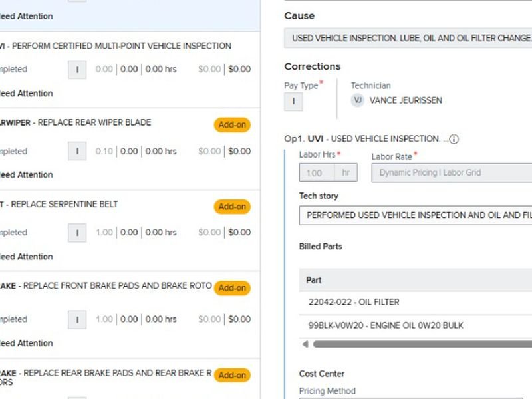Viewport: 532px width, 399px height.
Task: Open the hr unit selector beside Labor Hrs
Action: (x=346, y=173)
